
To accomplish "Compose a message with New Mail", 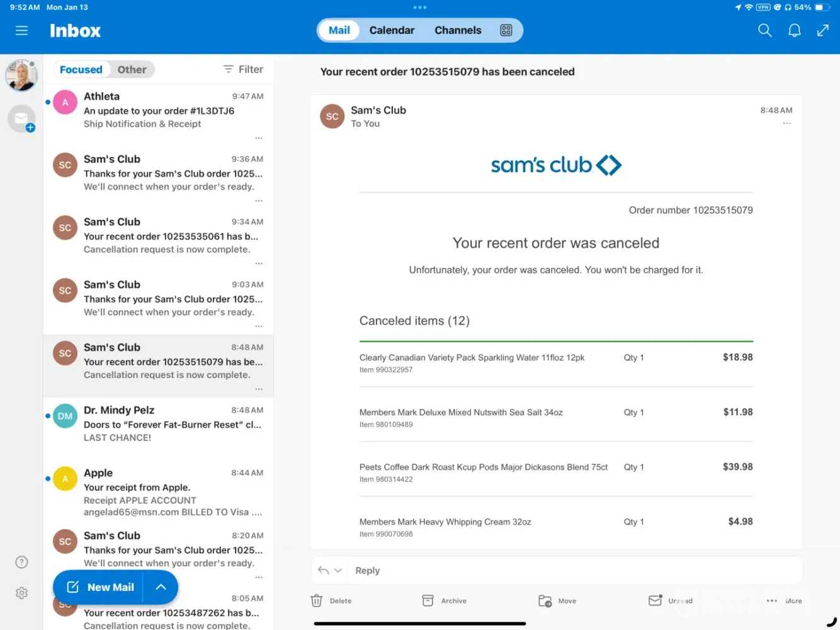I will coord(99,587).
